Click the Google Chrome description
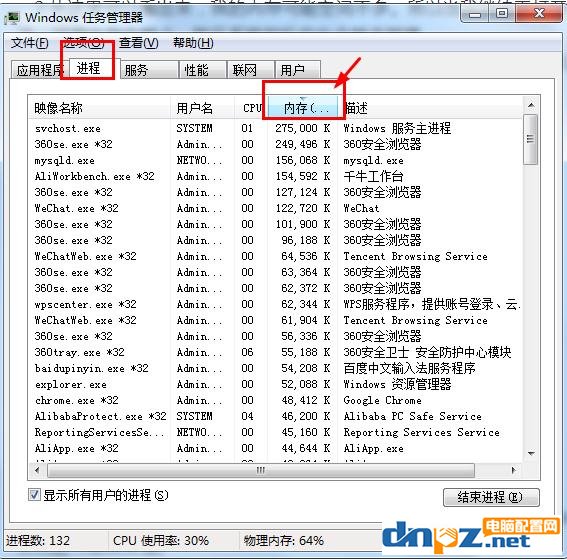The image size is (567, 560). tap(382, 400)
